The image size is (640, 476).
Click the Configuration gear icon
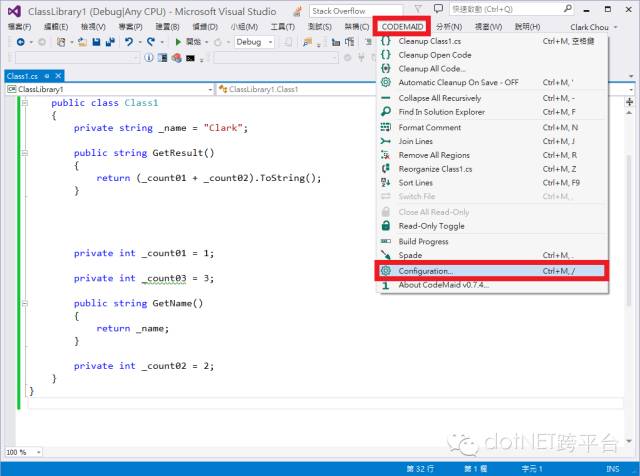(x=385, y=271)
